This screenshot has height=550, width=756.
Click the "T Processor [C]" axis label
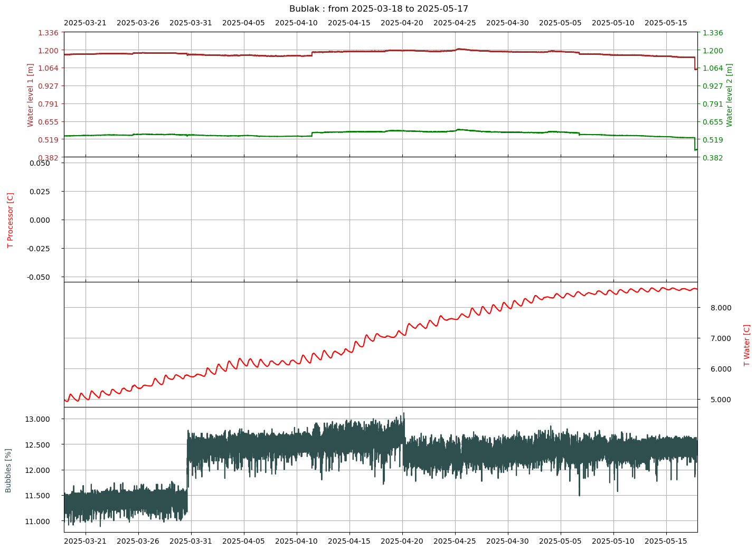pos(10,220)
